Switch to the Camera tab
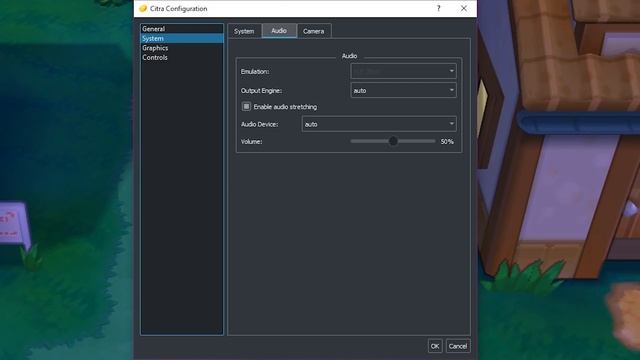The height and width of the screenshot is (360, 640). (x=313, y=31)
